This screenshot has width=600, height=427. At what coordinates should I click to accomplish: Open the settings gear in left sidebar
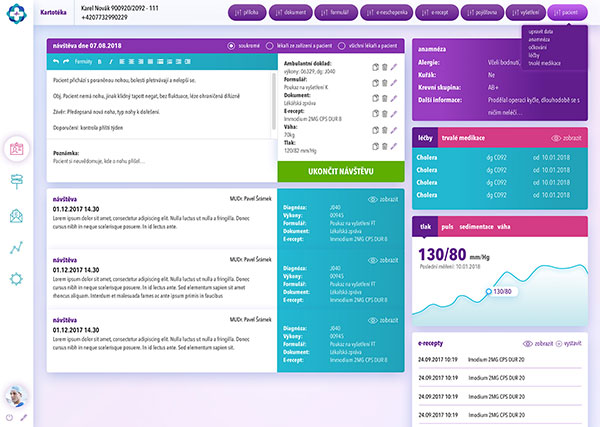click(x=17, y=279)
